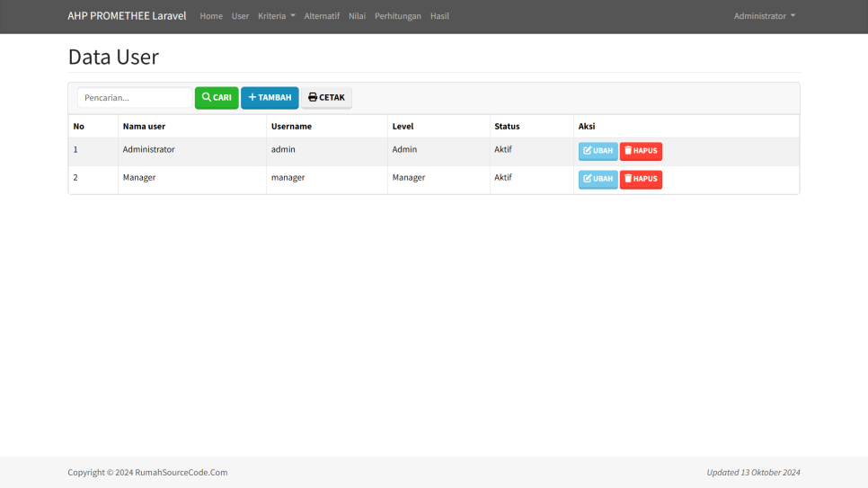The height and width of the screenshot is (488, 868).
Task: Click UBAH for the Manager row
Action: pyautogui.click(x=598, y=179)
